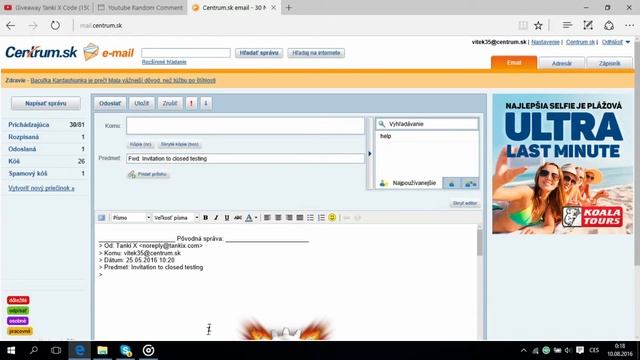Screen dimensions: 640x360
Task: Click Skryť editor button
Action: point(464,203)
